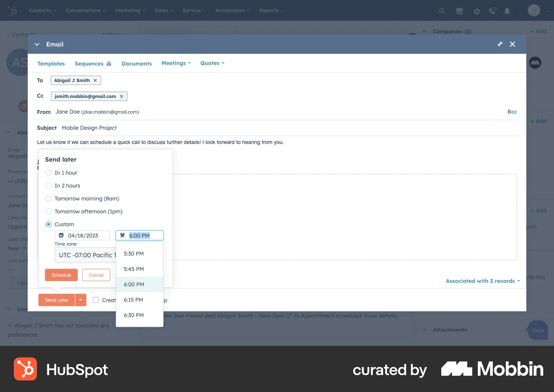Open View details link for deal
The height and width of the screenshot is (392, 554).
[380, 316]
